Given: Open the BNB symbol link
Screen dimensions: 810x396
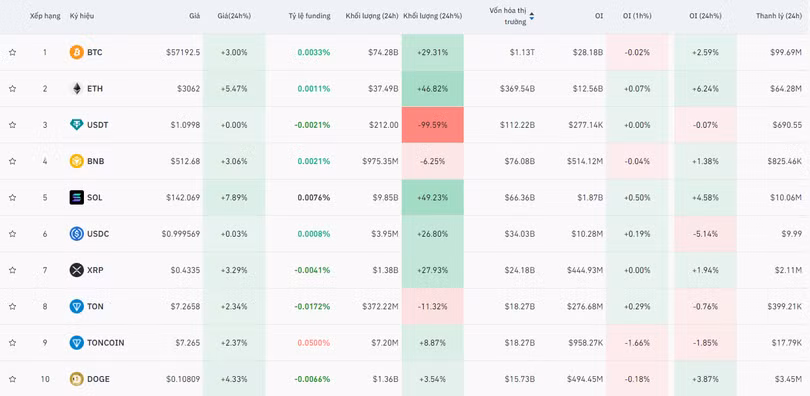Looking at the screenshot, I should pos(96,161).
